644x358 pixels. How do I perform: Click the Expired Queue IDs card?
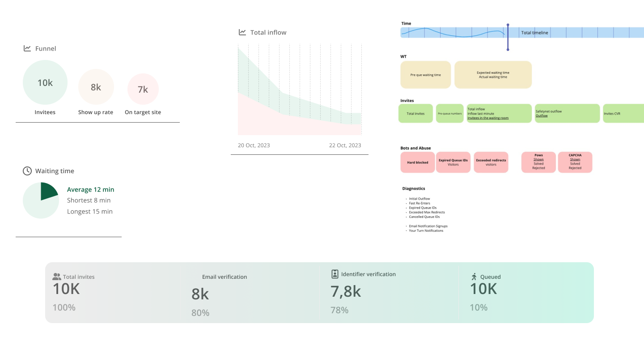click(x=453, y=162)
